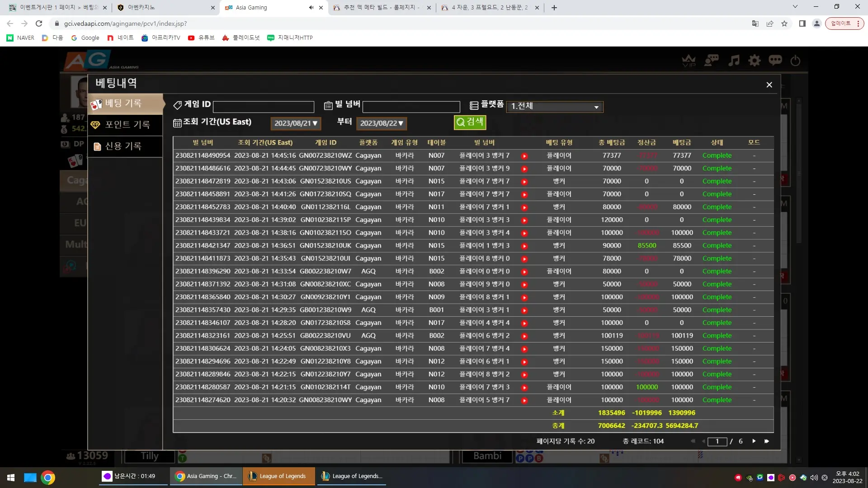This screenshot has width=868, height=488.
Task: Play replay video for bill 230821148490954
Action: (x=524, y=156)
